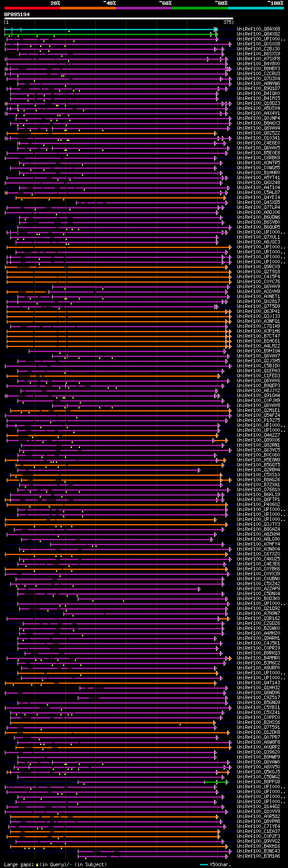Select the UniRef100_Q6VAV4 label
The width and height of the screenshot is (288, 868).
pyautogui.click(x=258, y=128)
